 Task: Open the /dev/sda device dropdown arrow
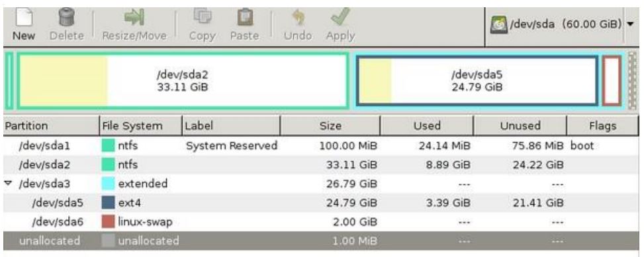point(631,24)
